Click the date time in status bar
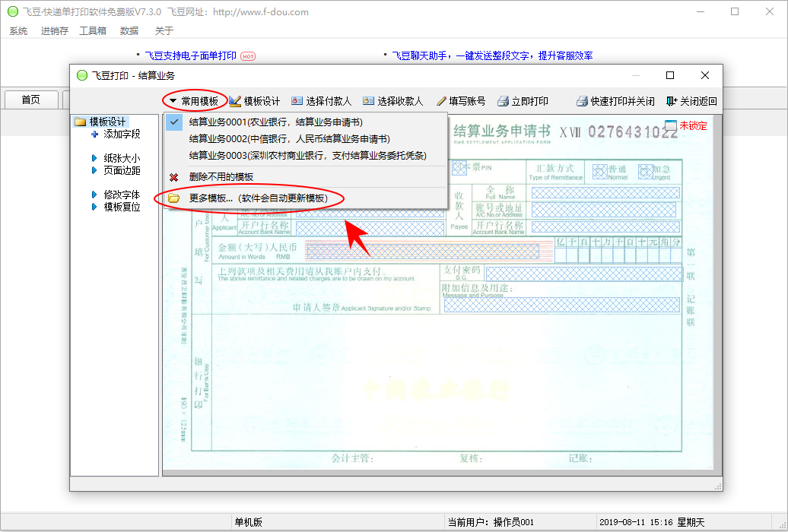Image resolution: width=788 pixels, height=532 pixels. (x=652, y=522)
